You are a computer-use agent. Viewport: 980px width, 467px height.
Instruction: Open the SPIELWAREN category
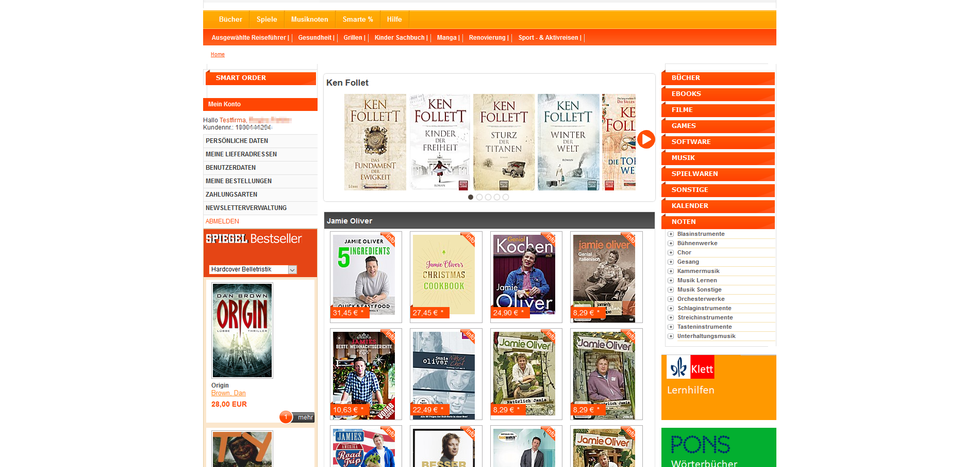coord(718,174)
